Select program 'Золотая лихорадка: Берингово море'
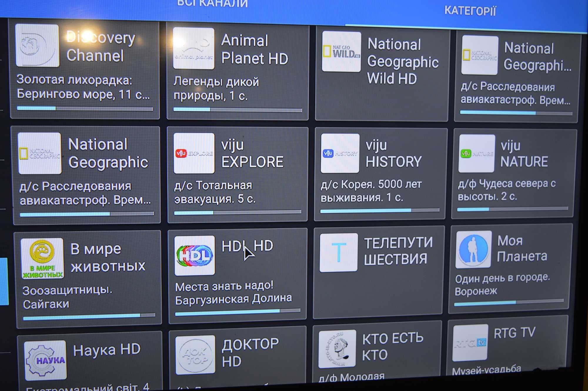This screenshot has height=391, width=588. tap(83, 87)
